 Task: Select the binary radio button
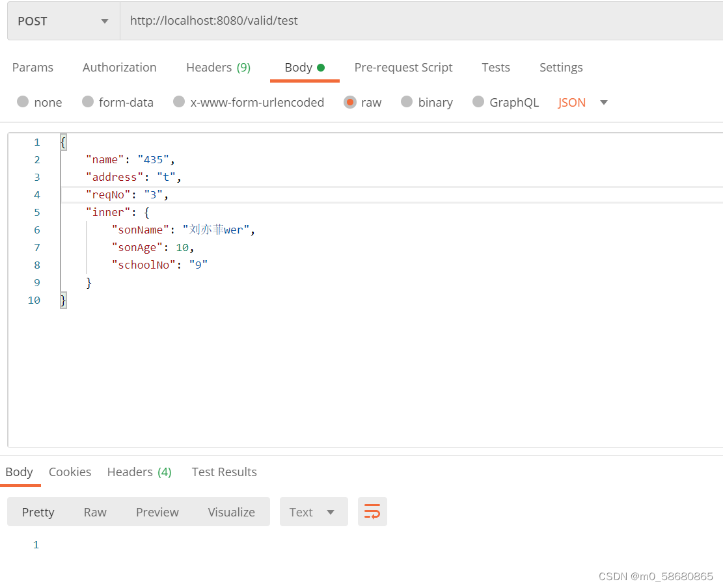(407, 102)
